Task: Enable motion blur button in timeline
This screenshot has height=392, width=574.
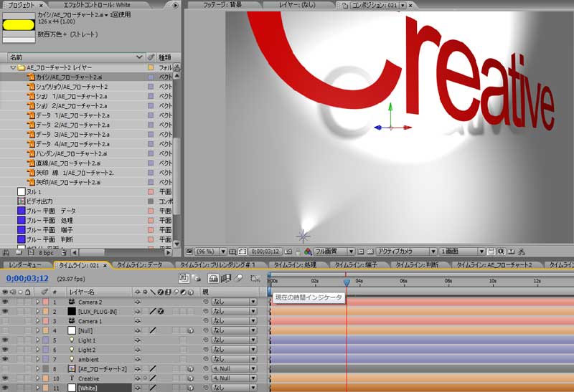Action: 239,279
